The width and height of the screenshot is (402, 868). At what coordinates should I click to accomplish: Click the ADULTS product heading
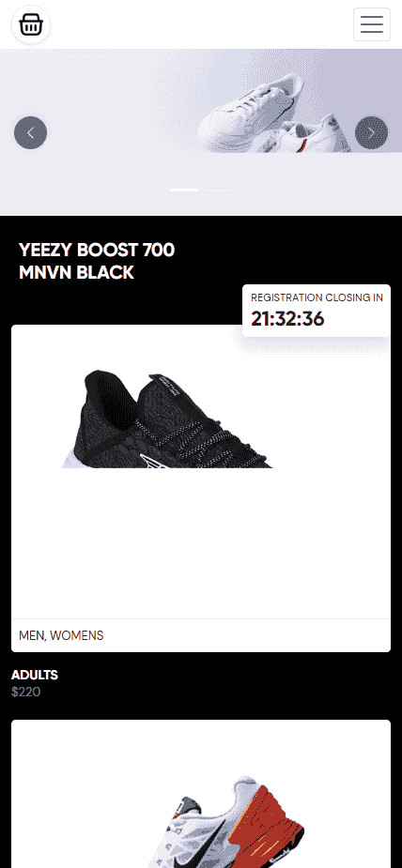[35, 675]
